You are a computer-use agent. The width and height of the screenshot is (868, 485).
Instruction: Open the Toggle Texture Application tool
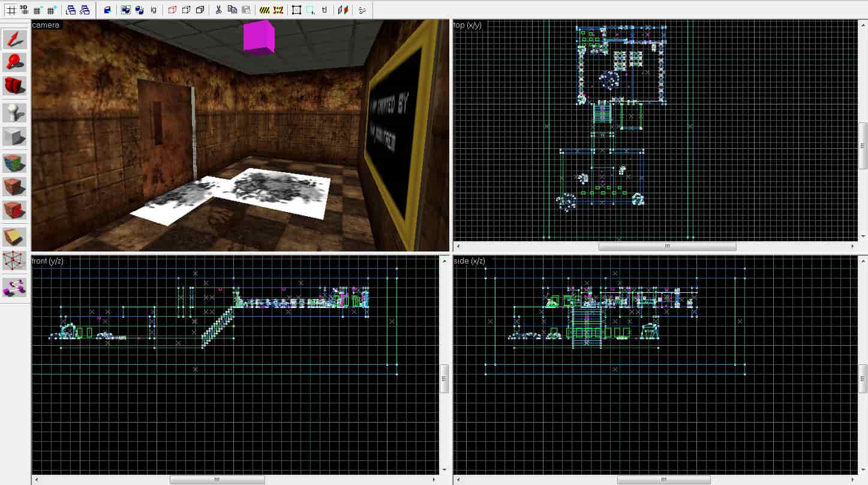tap(14, 163)
